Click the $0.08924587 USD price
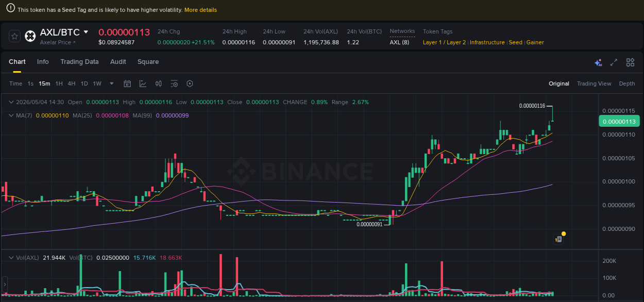This screenshot has height=302, width=644. [x=116, y=42]
